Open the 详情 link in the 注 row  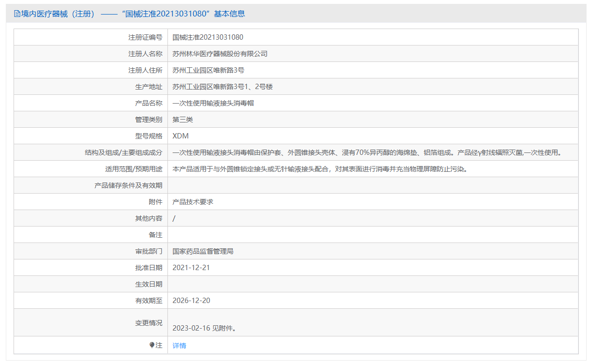point(179,346)
